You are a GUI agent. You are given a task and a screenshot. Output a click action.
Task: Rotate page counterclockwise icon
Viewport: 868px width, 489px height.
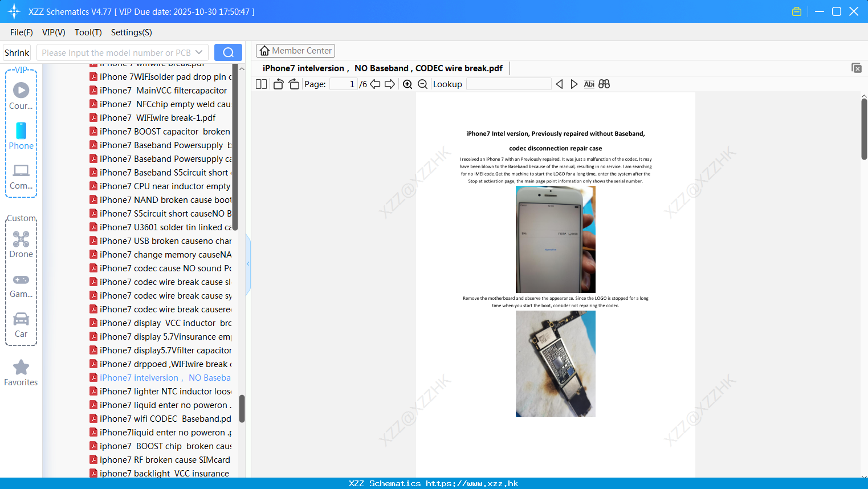coord(278,84)
